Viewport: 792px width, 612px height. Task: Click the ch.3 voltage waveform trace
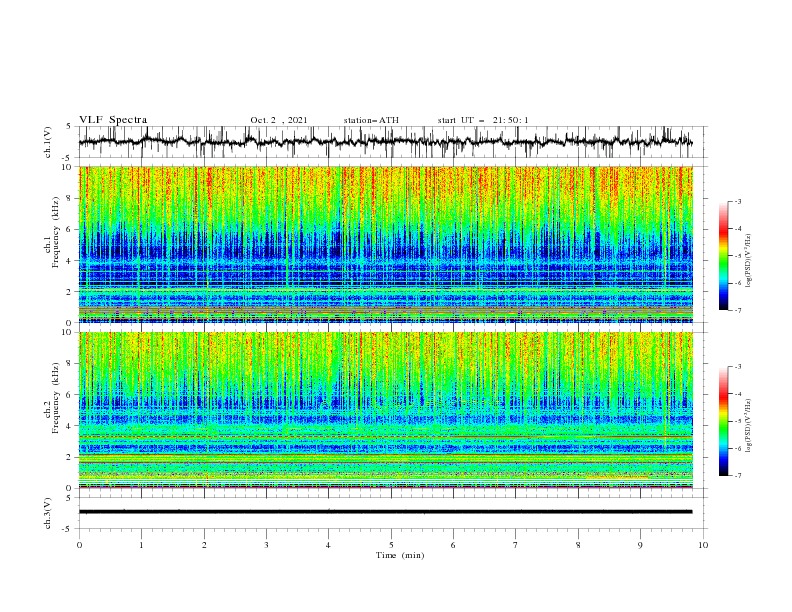tap(385, 512)
